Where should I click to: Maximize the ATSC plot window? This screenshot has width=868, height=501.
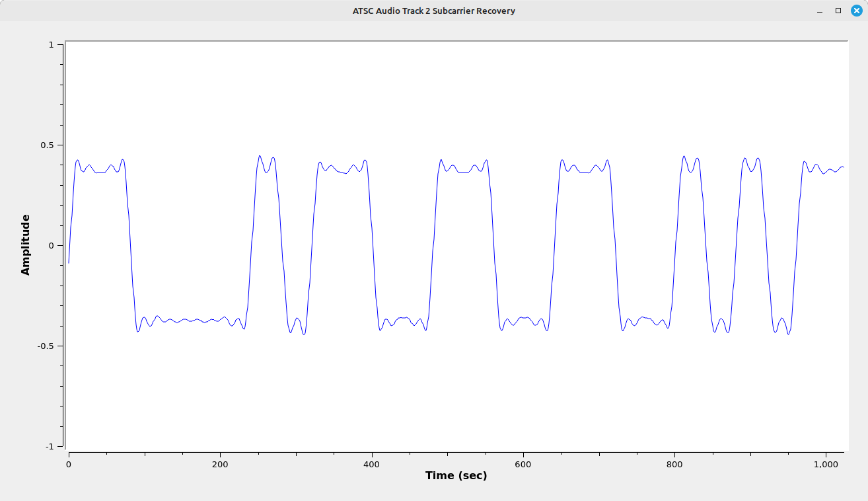838,11
